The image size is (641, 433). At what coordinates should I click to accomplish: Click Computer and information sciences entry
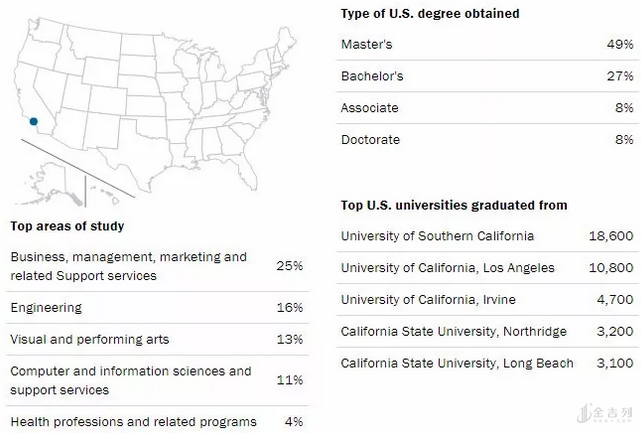pos(130,380)
